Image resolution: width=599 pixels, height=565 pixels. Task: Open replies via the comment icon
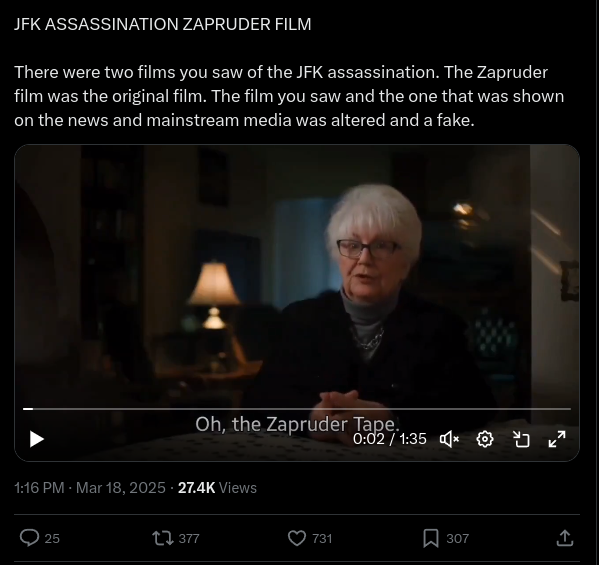[29, 538]
